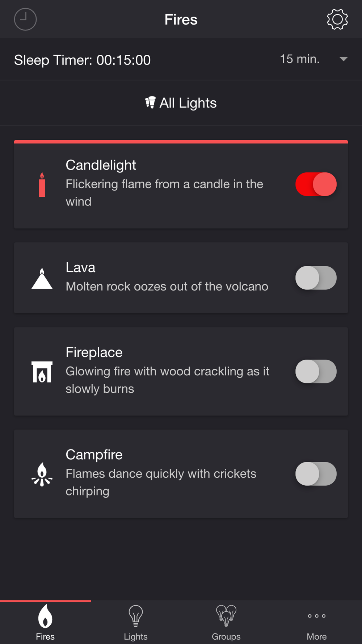Tap the Campfire flame icon
This screenshot has width=362, height=644.
coord(42,474)
